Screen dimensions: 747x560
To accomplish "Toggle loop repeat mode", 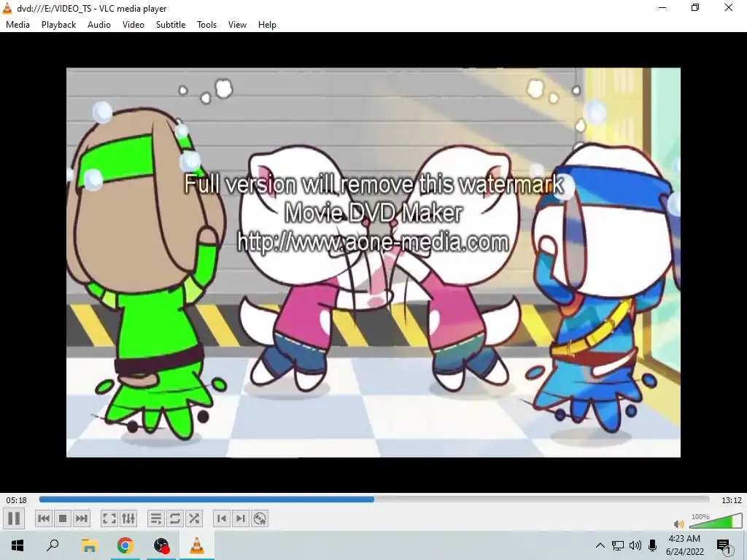I will coord(175,518).
